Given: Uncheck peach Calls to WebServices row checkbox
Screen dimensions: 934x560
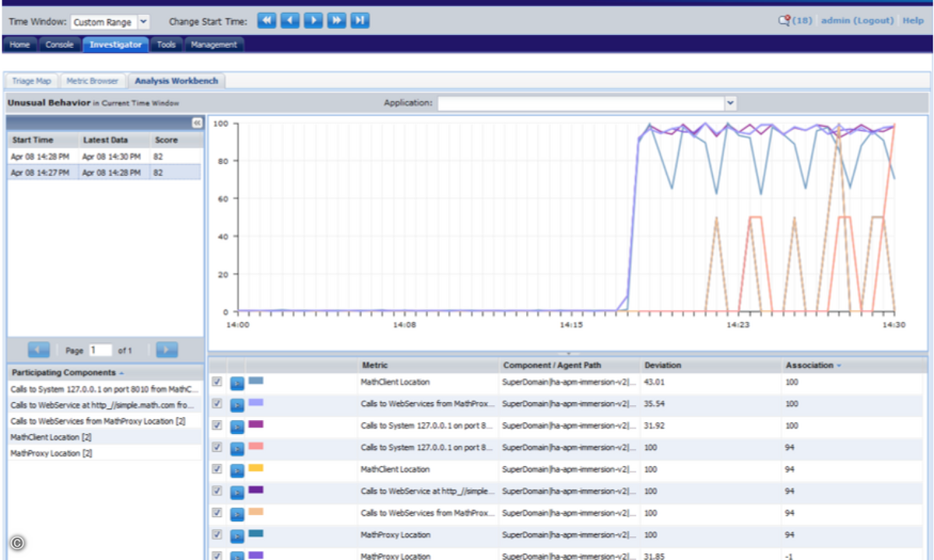Looking at the screenshot, I should [217, 513].
